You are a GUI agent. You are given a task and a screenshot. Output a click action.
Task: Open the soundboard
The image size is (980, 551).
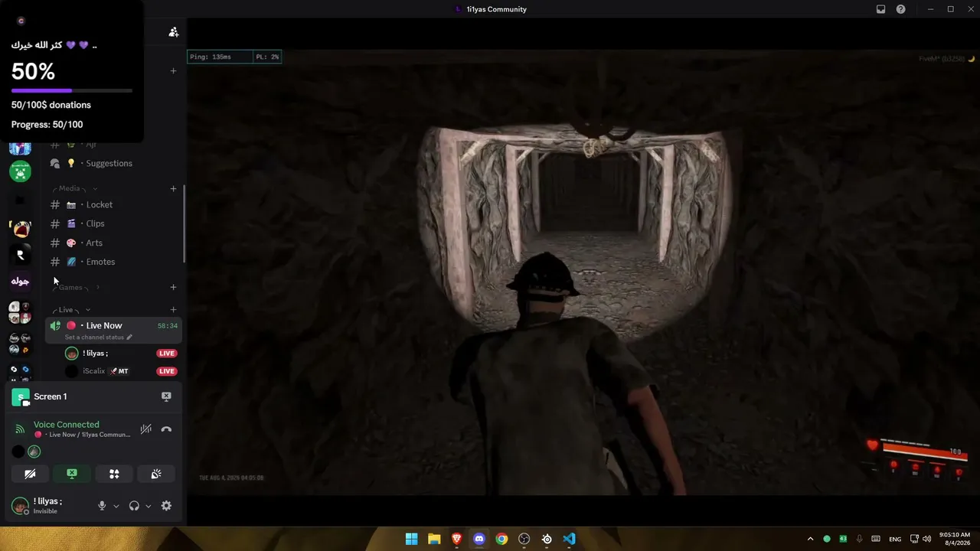point(156,474)
